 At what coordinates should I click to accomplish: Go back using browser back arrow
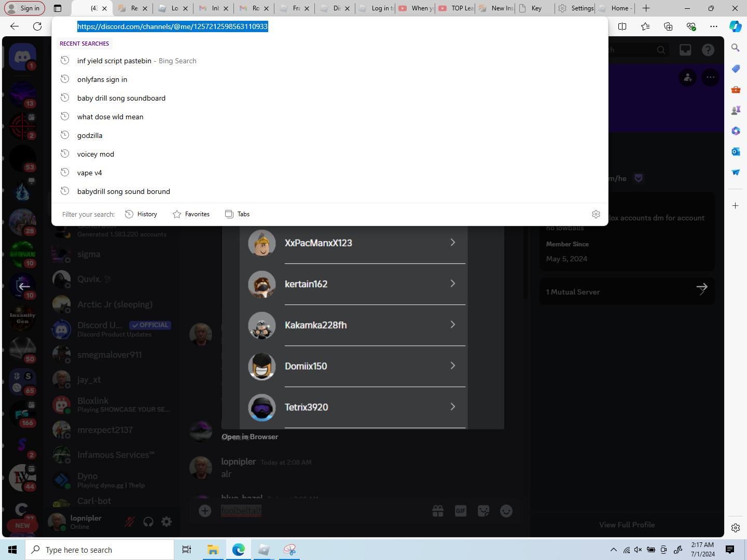[15, 26]
